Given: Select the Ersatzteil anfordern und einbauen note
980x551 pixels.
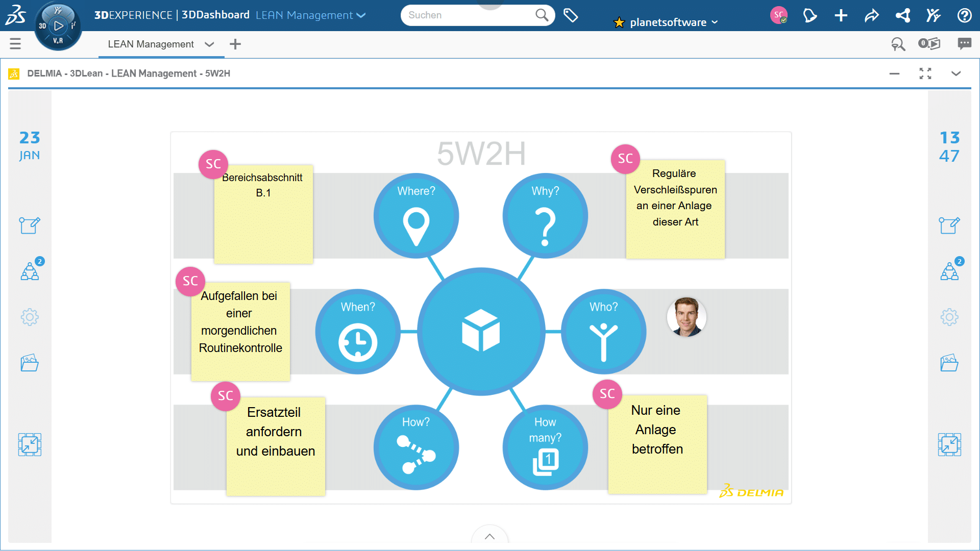Looking at the screenshot, I should point(276,446).
